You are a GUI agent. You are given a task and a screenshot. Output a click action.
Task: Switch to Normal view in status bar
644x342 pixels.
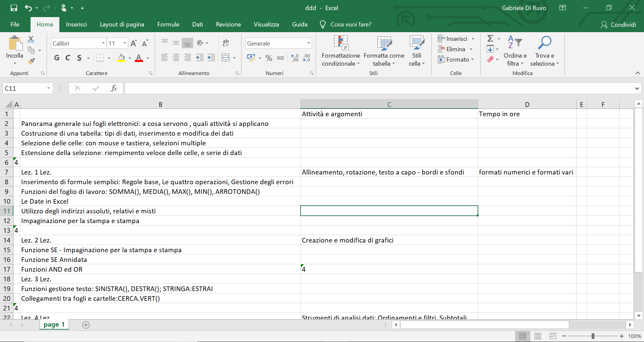point(523,336)
